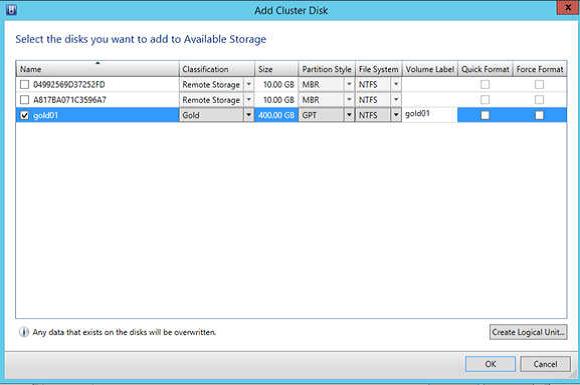Open Partition Style dropdown for 04992569D37252FD
The width and height of the screenshot is (580, 385).
[x=349, y=85]
